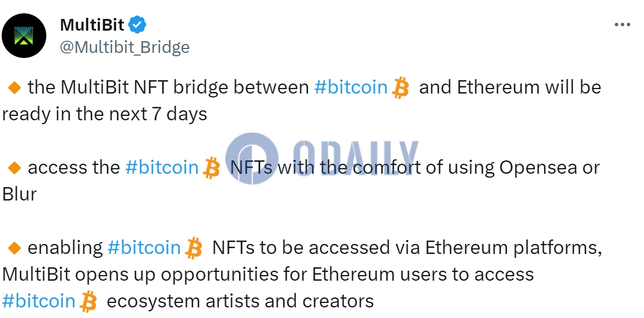Viewport: 644px width, 318px height.
Task: Click the #bitcoin hashtag before "and Ethereum"
Action: [351, 87]
